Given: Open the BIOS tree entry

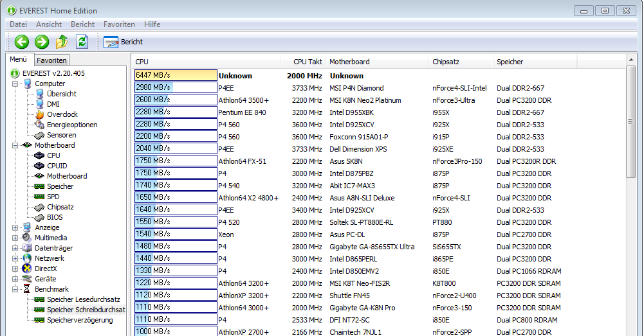Looking at the screenshot, I should pyautogui.click(x=55, y=217).
